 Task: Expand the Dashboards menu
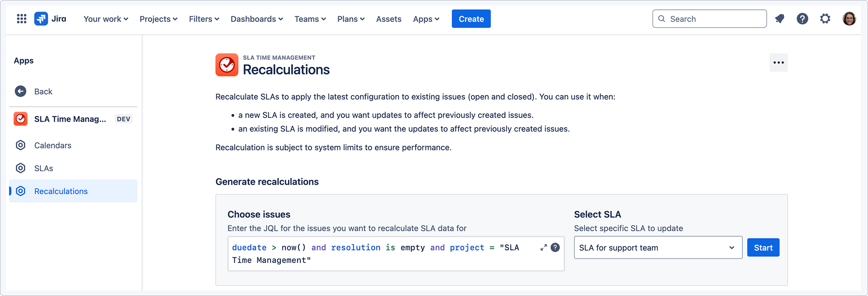(257, 19)
